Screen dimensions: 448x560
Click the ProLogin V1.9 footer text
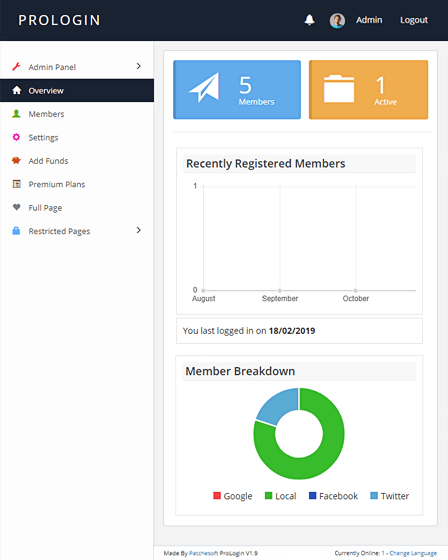coord(238,553)
